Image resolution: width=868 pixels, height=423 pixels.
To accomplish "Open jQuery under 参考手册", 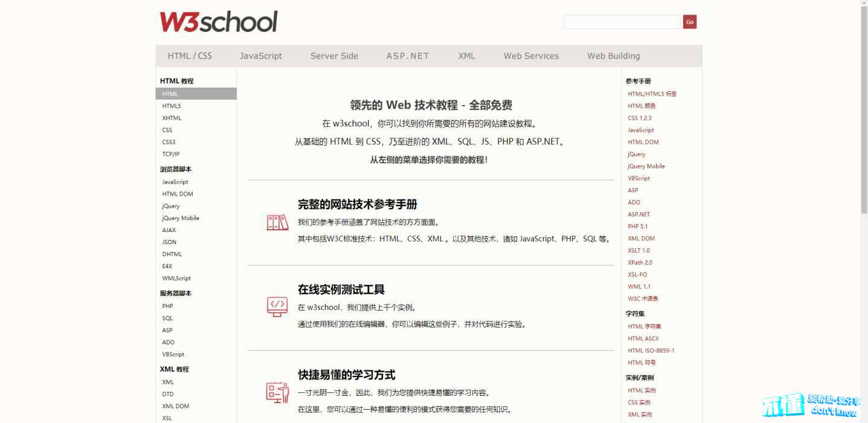I will pyautogui.click(x=637, y=154).
